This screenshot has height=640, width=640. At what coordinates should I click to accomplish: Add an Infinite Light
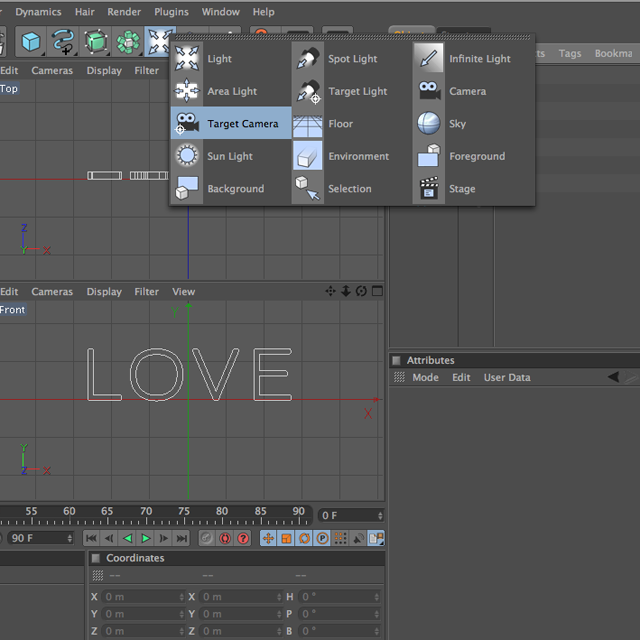pyautogui.click(x=473, y=58)
